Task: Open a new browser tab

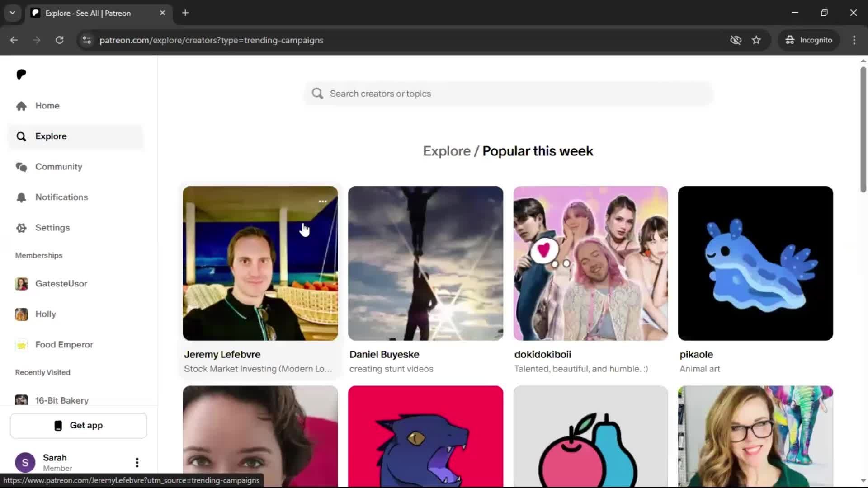Action: [185, 13]
